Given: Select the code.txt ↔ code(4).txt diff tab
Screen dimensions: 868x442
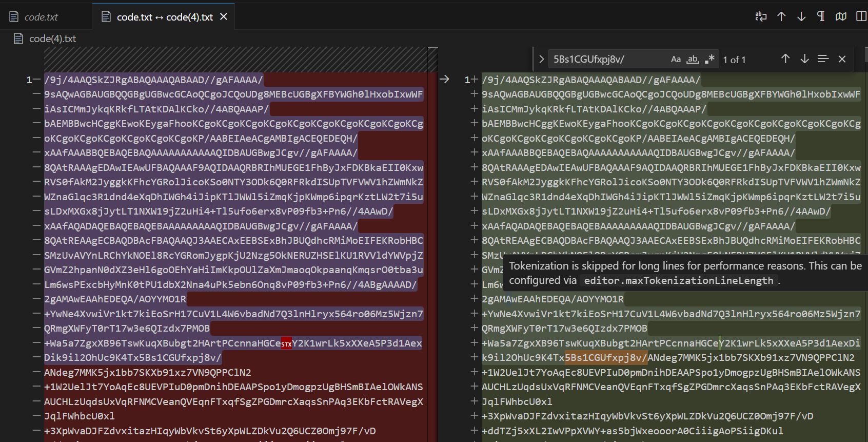Looking at the screenshot, I should (x=164, y=17).
